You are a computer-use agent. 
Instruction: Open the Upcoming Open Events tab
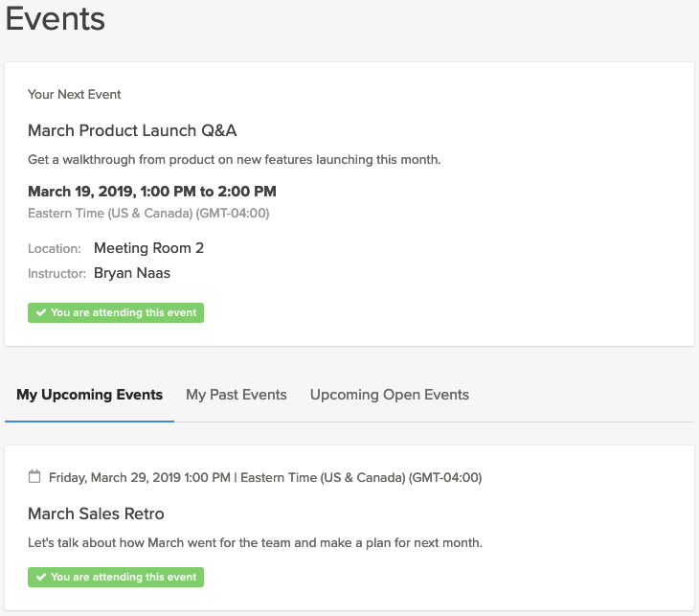[390, 395]
